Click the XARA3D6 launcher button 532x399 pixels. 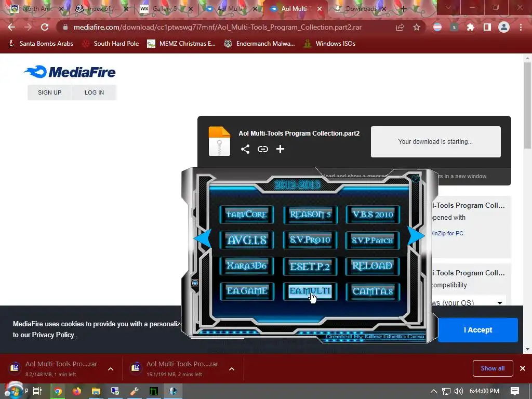[247, 265]
